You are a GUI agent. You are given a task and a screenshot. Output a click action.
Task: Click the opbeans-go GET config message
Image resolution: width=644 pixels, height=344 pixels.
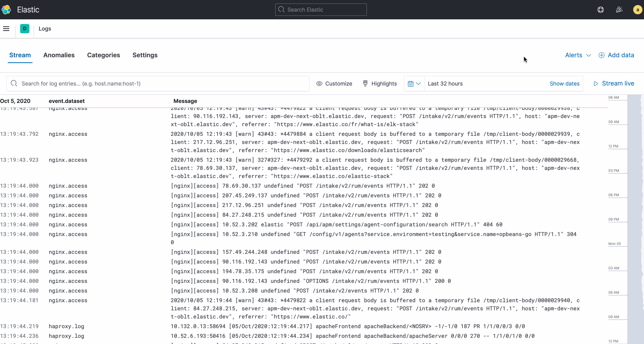click(373, 238)
